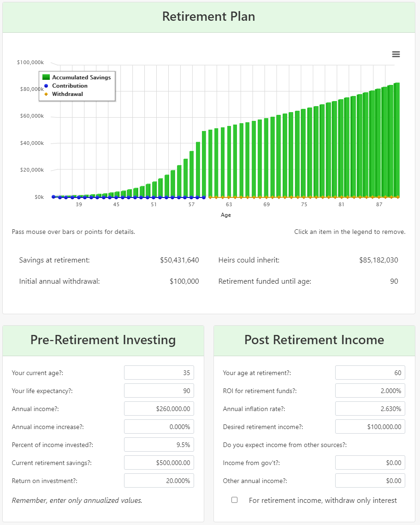
Task: Click the Pre-Retirement Investing heading
Action: tap(103, 340)
